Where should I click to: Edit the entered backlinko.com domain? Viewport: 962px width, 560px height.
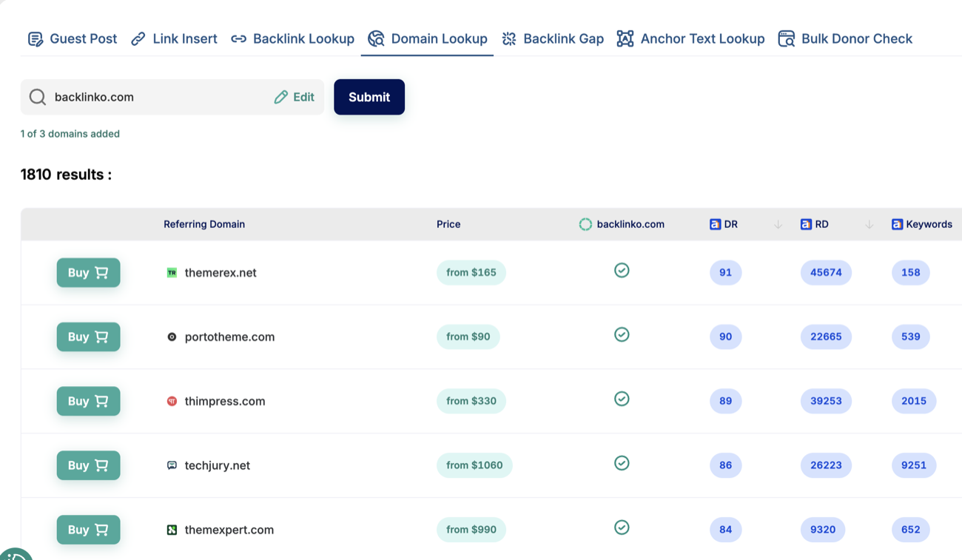pyautogui.click(x=294, y=97)
